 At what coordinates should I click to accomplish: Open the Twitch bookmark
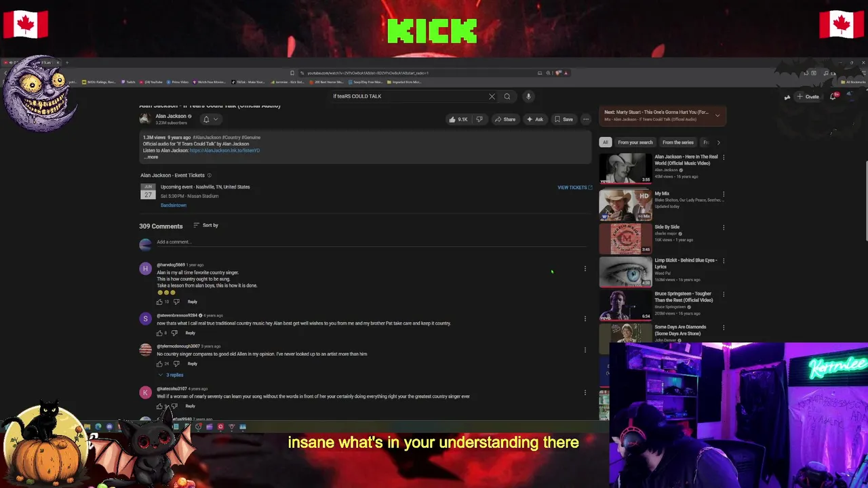click(128, 82)
